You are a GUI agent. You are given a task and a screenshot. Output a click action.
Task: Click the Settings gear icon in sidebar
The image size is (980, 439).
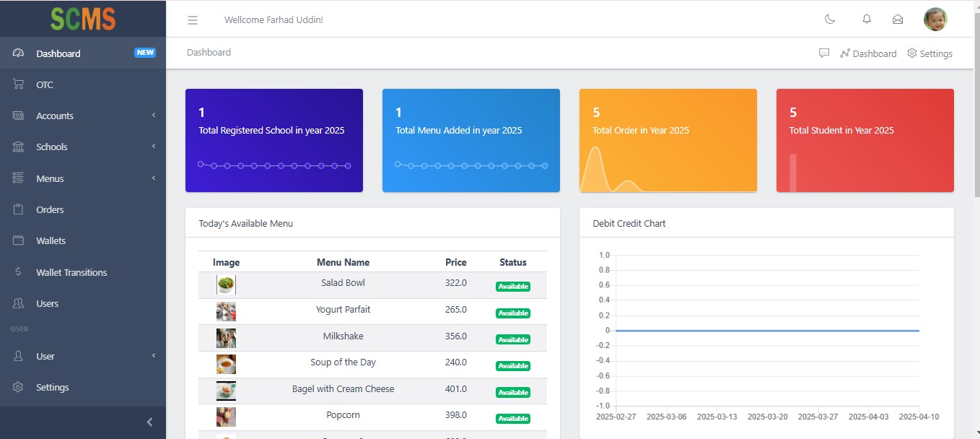tap(19, 387)
